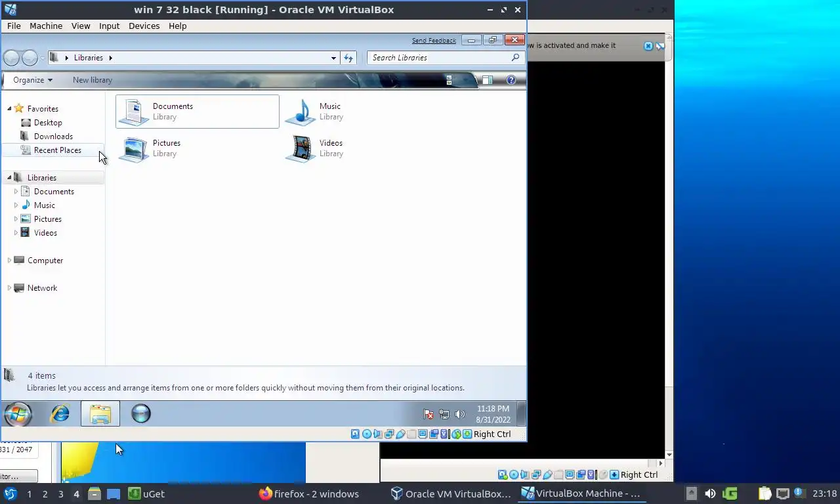Open Windows Explorer pinned taskbar icon
840x504 pixels.
tap(100, 414)
